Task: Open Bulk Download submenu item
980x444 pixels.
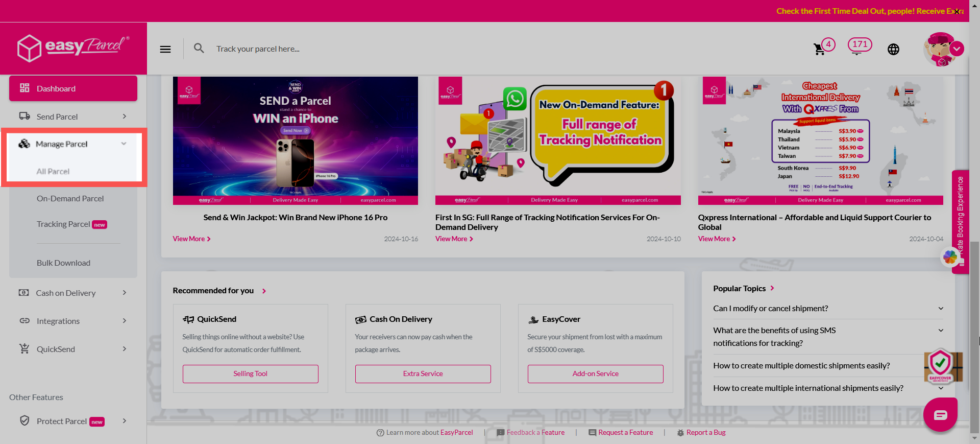Action: 63,263
